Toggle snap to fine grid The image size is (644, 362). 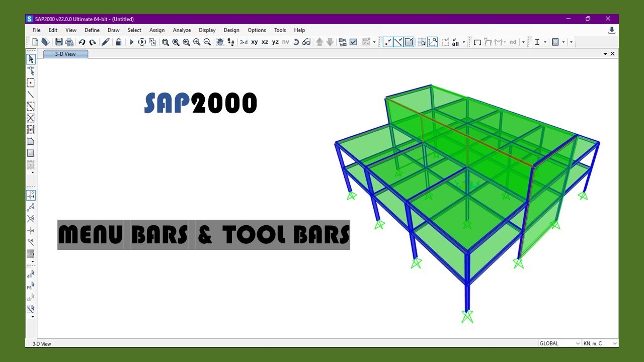click(31, 254)
